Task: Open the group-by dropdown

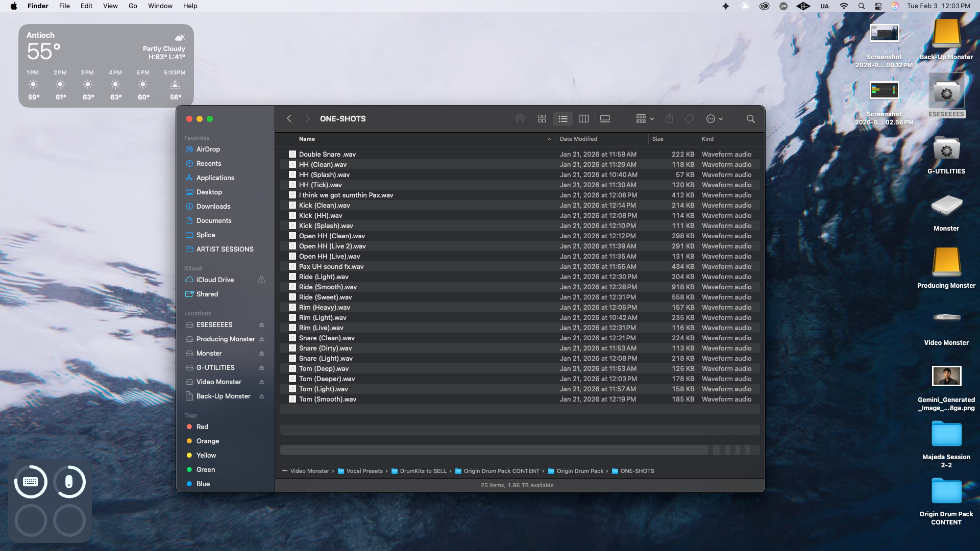Action: click(645, 119)
